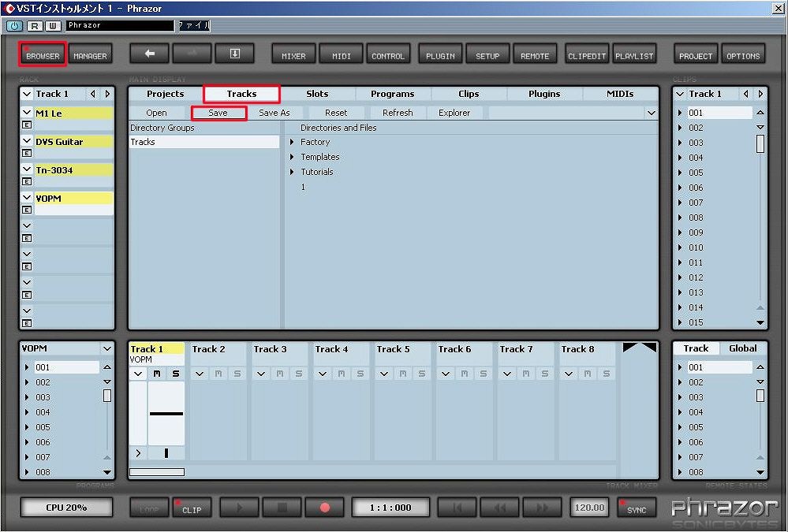Mute Track 2 in mixer
Screen dimensions: 788x532
tap(218, 374)
